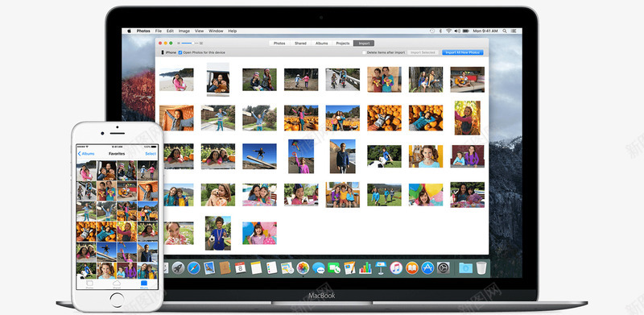Launch Safari from the Dock
The width and height of the screenshot is (644, 315).
point(194,267)
